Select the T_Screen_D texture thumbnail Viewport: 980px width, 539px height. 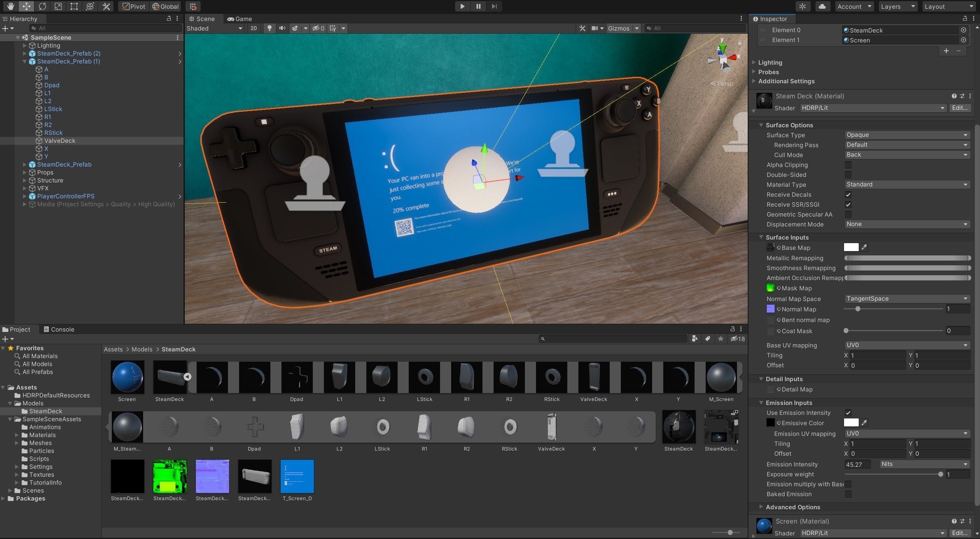click(297, 476)
